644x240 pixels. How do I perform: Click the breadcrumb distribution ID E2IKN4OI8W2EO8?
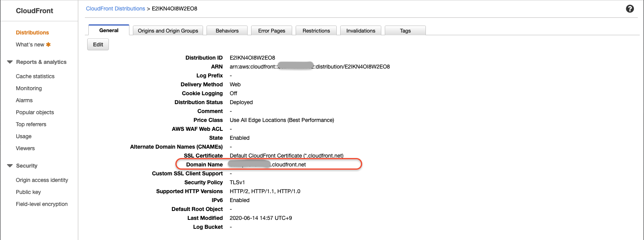tap(174, 9)
